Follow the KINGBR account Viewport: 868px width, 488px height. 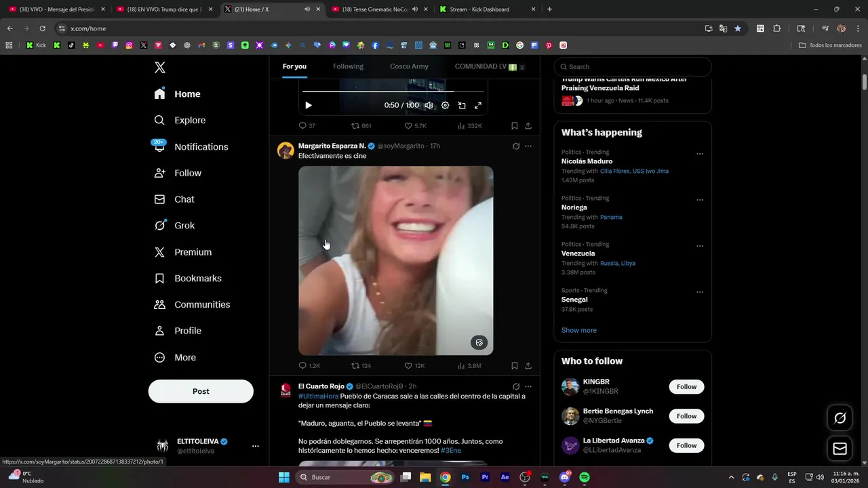pyautogui.click(x=686, y=387)
